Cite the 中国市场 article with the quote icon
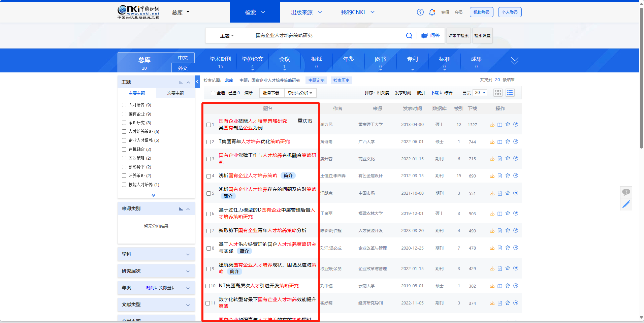Screen dimensions: 644x323 [516, 193]
